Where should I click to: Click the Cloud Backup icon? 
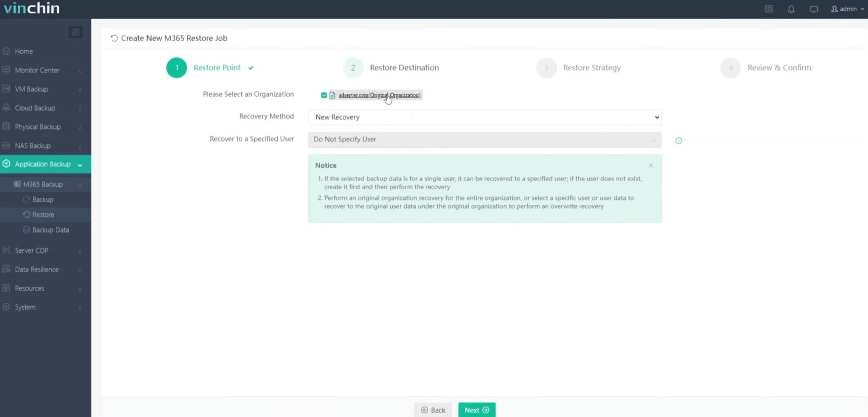tap(6, 108)
